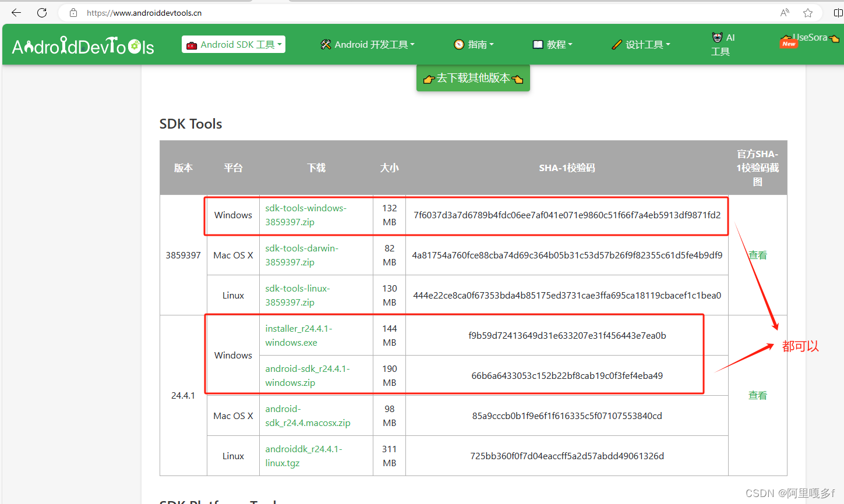
Task: Click 查看 link for version 3859397
Action: tap(757, 255)
